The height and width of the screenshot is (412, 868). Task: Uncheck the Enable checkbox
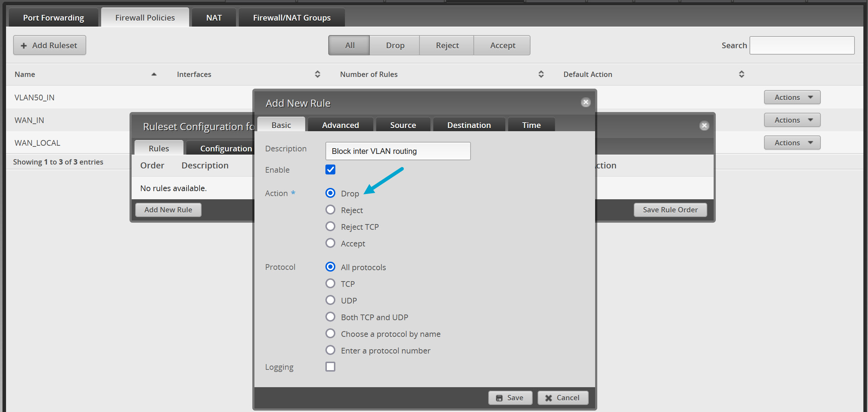pyautogui.click(x=330, y=169)
